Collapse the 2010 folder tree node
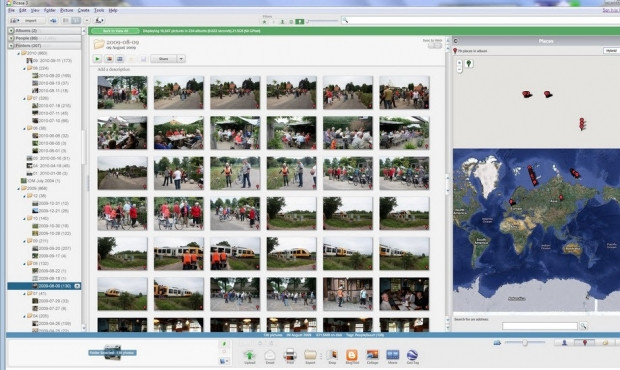 tap(19, 53)
